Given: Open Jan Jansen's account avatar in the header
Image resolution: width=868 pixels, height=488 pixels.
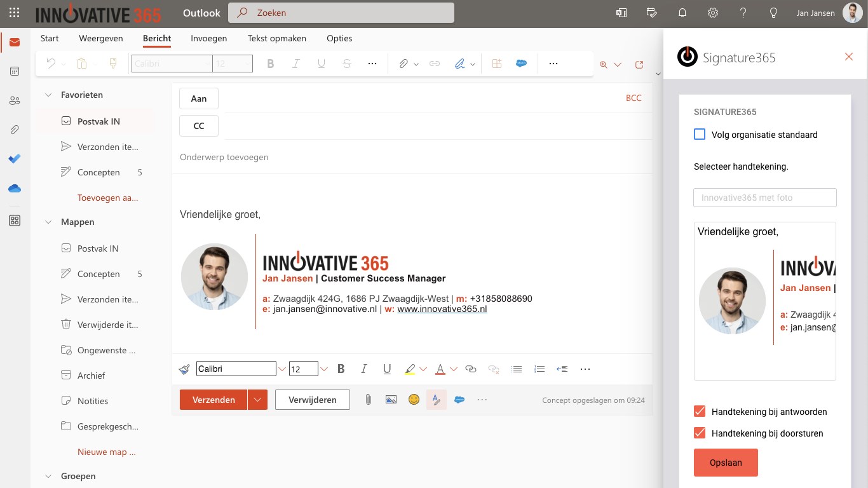Looking at the screenshot, I should (852, 13).
